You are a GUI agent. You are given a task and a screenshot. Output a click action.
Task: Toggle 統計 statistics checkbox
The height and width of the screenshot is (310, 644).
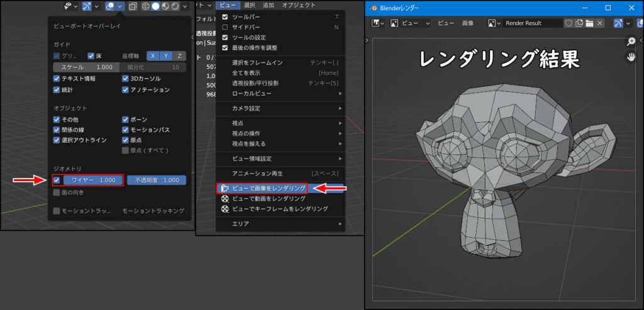[x=57, y=89]
